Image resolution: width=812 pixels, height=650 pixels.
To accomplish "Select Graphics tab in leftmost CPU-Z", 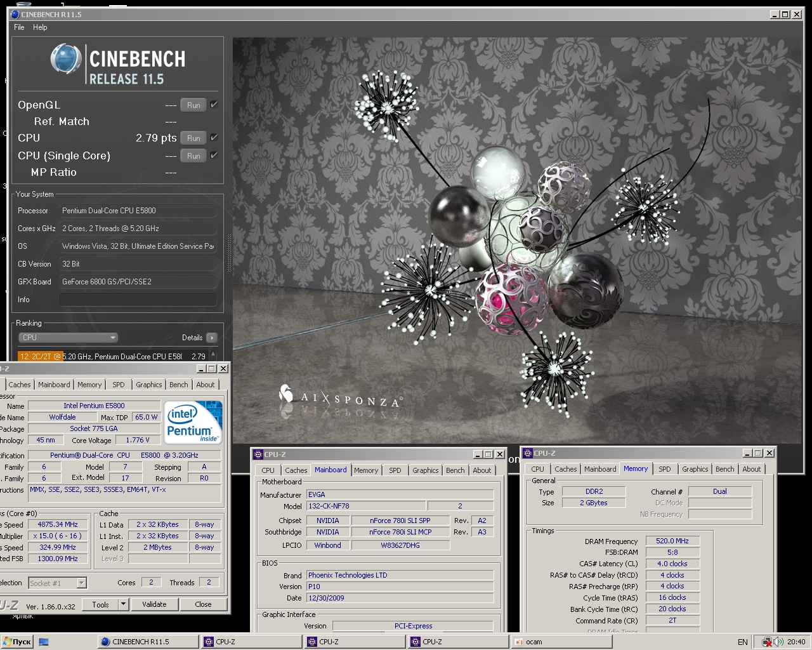I will pos(148,385).
